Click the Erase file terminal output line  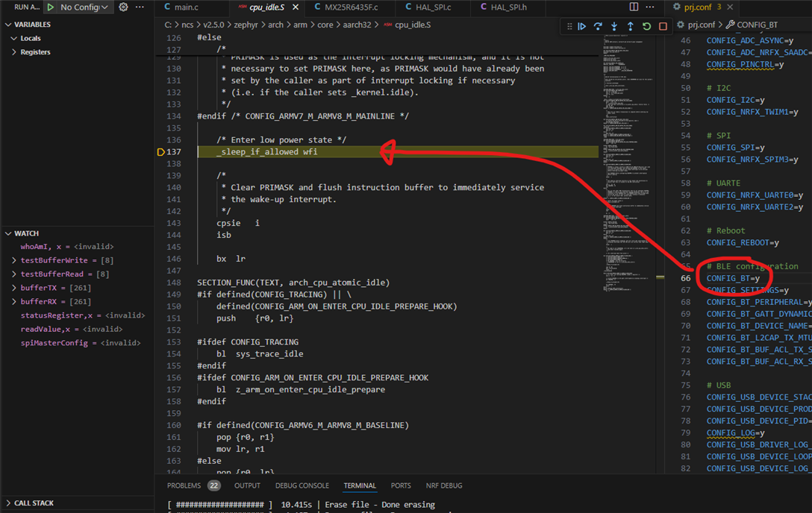[x=301, y=505]
